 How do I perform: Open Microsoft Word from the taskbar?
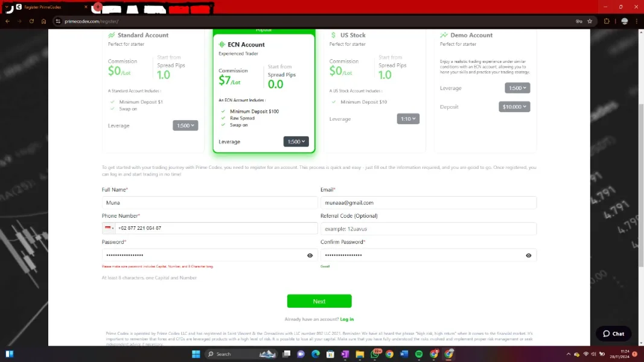(x=404, y=354)
